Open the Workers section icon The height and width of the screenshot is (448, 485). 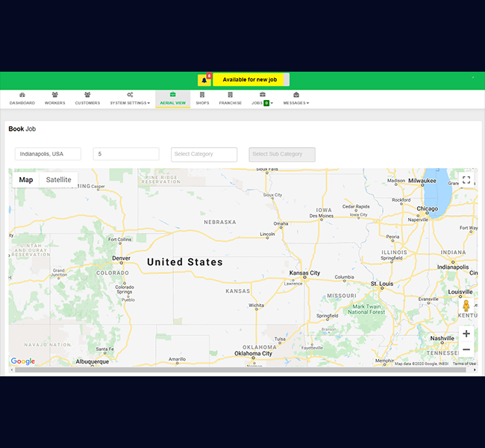[54, 94]
